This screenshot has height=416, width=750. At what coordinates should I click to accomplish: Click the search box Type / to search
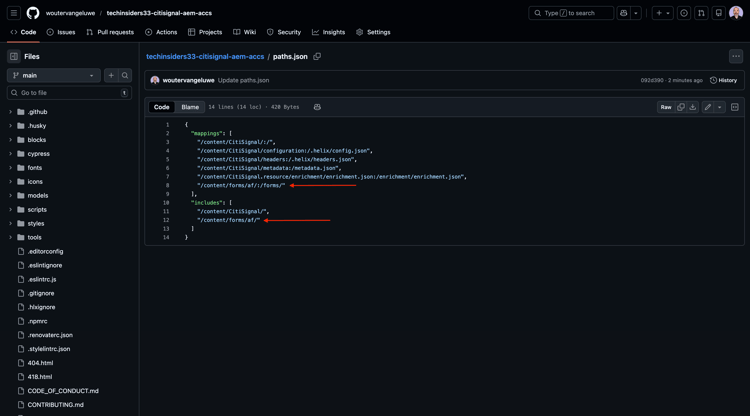571,13
